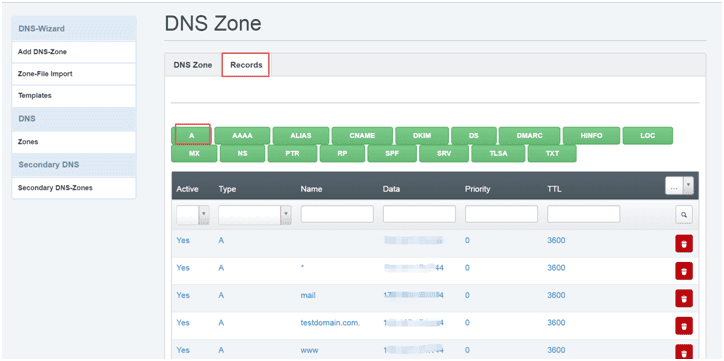Click the * name in wildcard row
The height and width of the screenshot is (361, 724).
pyautogui.click(x=302, y=268)
